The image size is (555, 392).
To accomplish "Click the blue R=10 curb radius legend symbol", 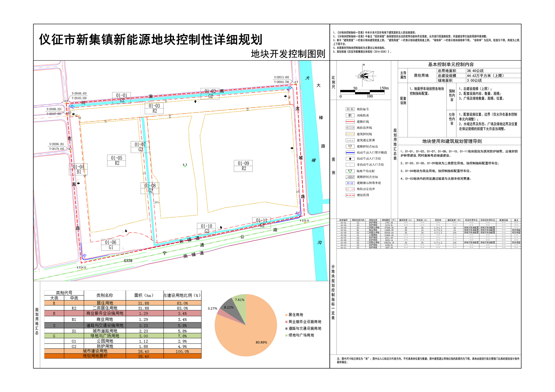I will tap(350, 183).
